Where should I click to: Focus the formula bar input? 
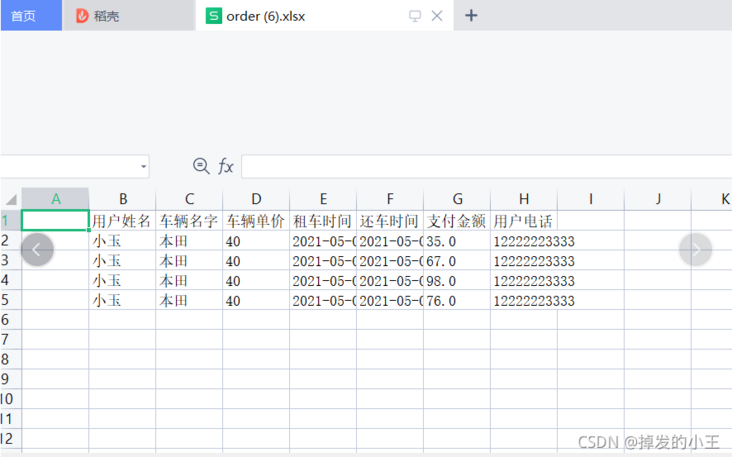(x=486, y=167)
